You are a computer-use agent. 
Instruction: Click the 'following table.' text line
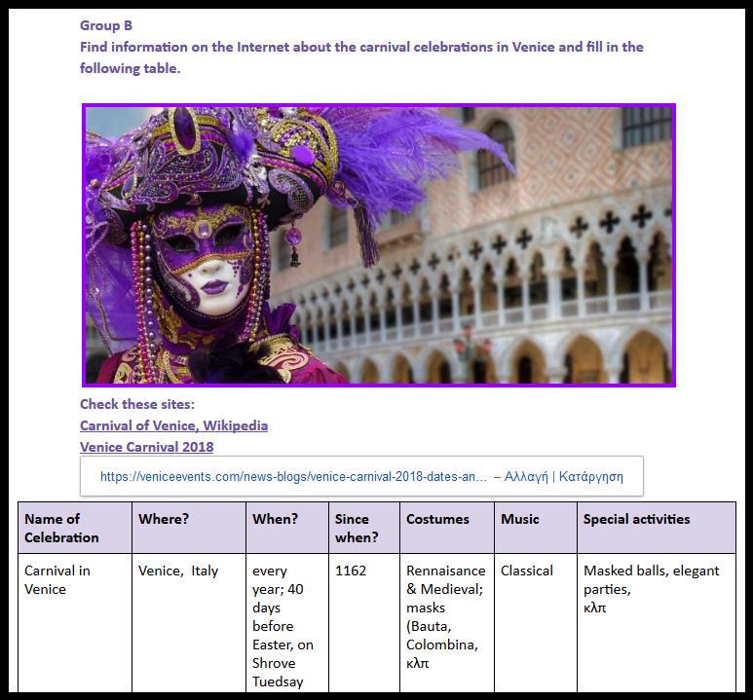pyautogui.click(x=131, y=68)
